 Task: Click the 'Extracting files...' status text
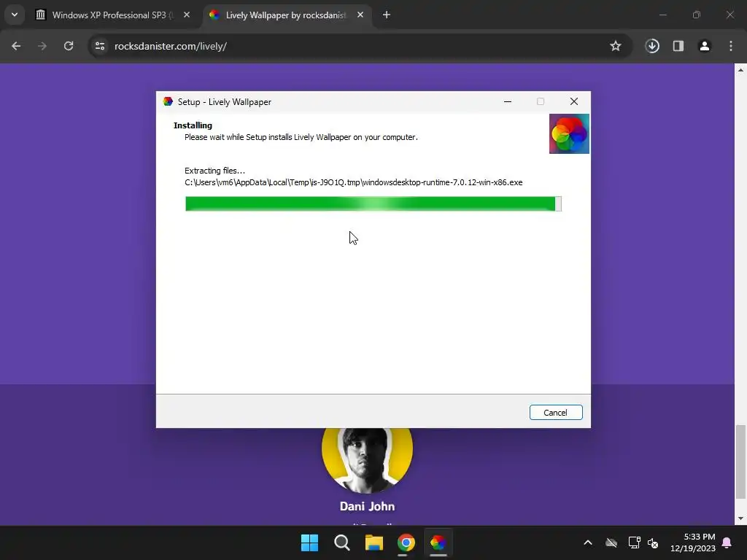[214, 171]
